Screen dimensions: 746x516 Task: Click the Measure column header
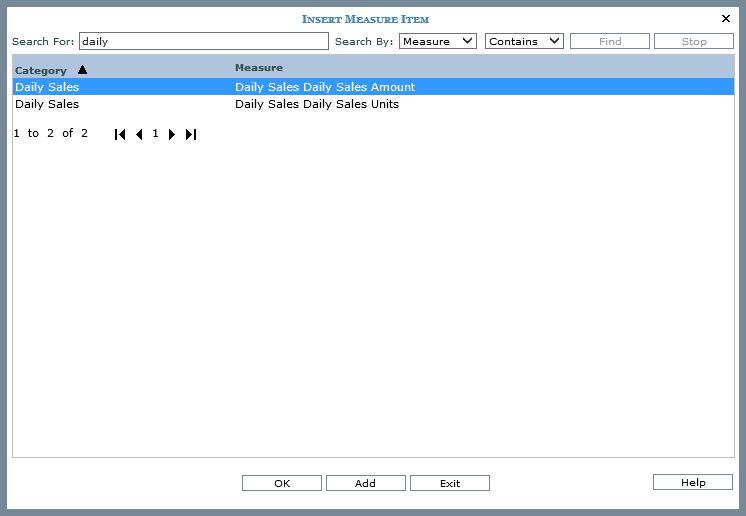point(259,68)
